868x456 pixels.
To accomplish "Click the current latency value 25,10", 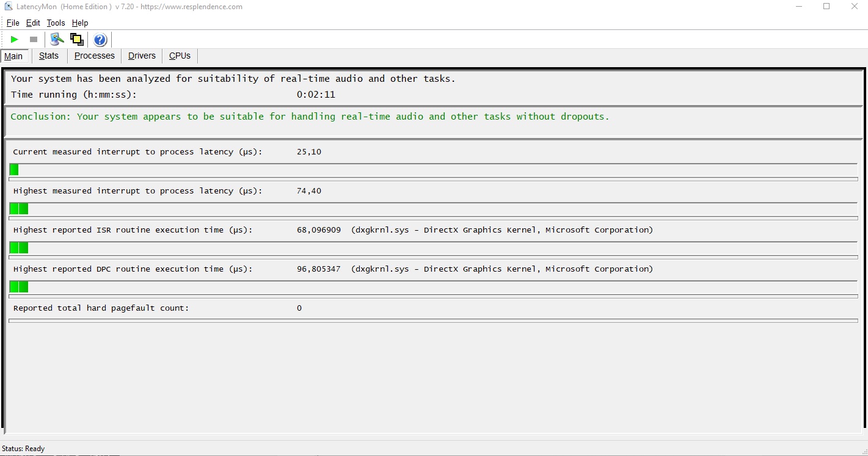I will pos(309,152).
